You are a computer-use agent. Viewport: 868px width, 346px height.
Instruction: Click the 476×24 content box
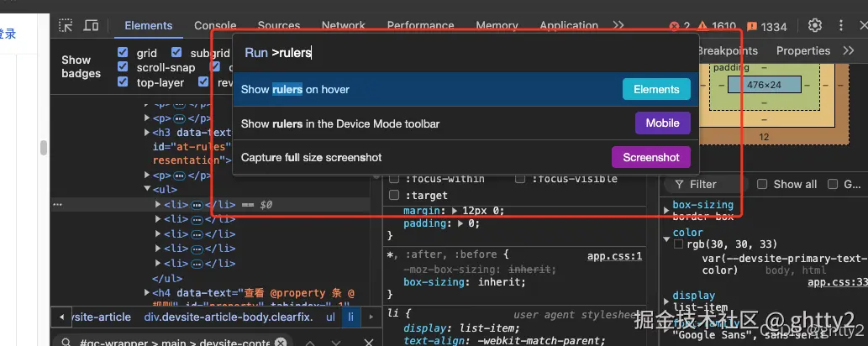tap(764, 85)
